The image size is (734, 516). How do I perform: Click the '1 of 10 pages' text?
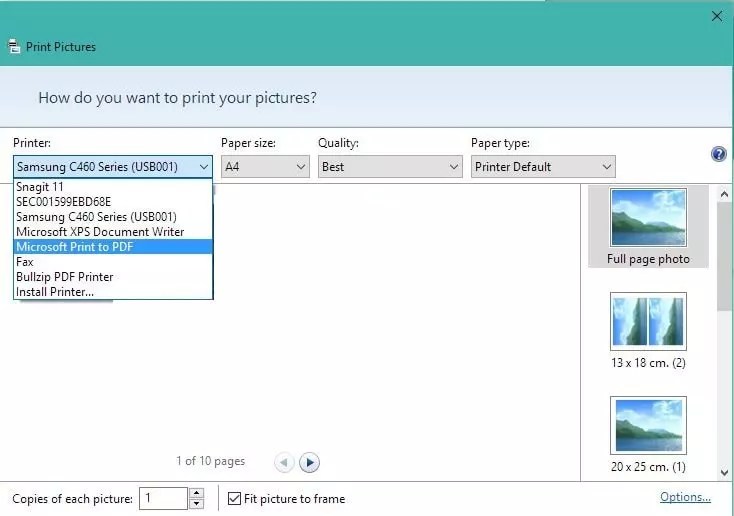pos(211,461)
